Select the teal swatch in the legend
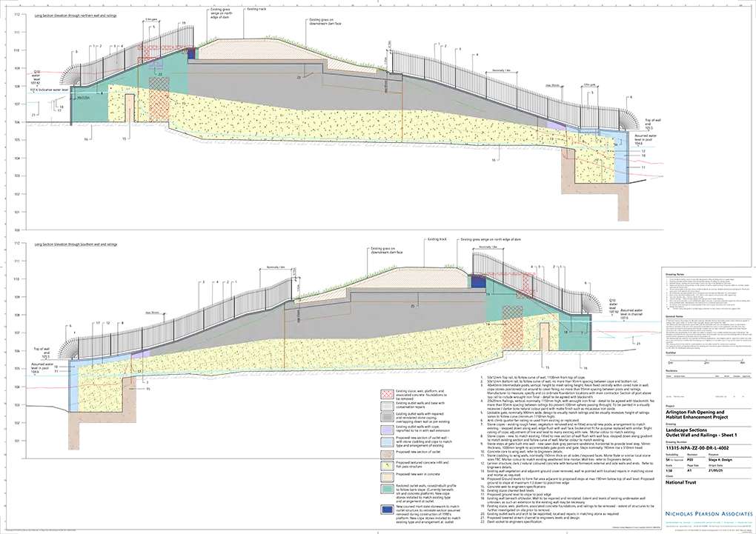756x534 pixels. [386, 489]
